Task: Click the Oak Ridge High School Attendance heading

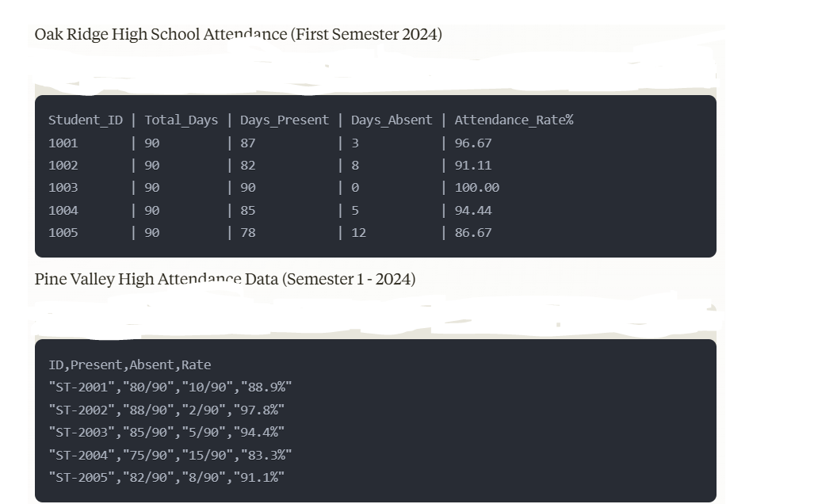Action: coord(238,34)
